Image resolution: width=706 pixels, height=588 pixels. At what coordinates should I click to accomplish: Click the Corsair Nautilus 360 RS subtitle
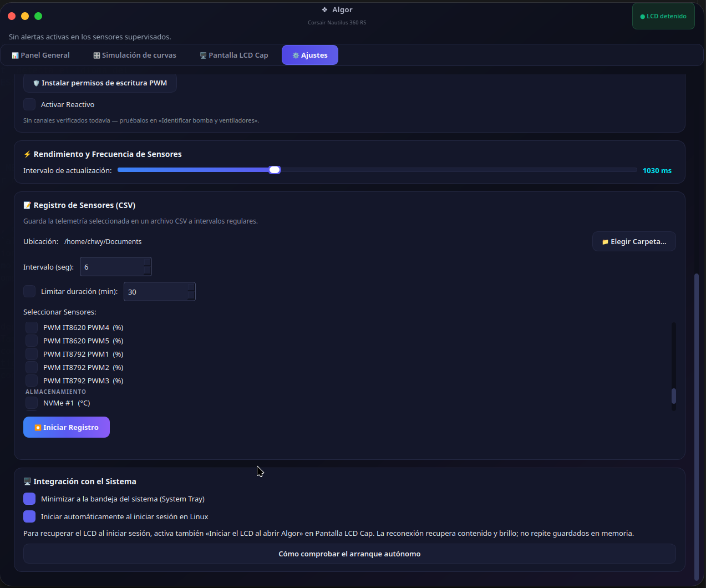(337, 23)
